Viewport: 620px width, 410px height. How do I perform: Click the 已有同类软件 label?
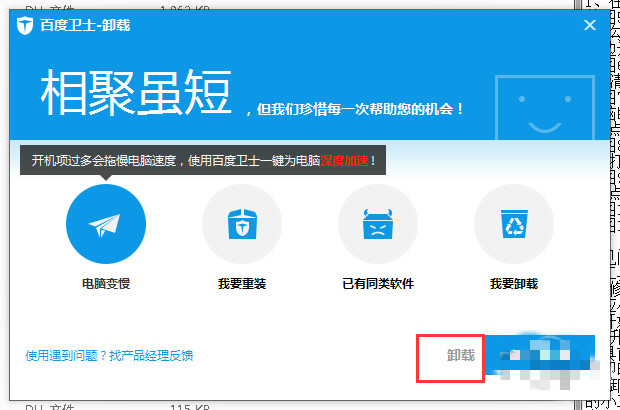click(378, 283)
